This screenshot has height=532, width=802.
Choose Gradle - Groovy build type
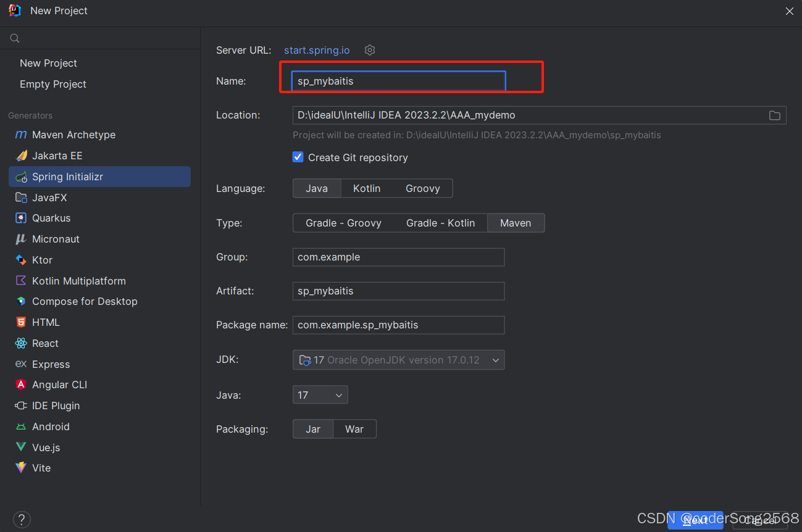pos(343,223)
